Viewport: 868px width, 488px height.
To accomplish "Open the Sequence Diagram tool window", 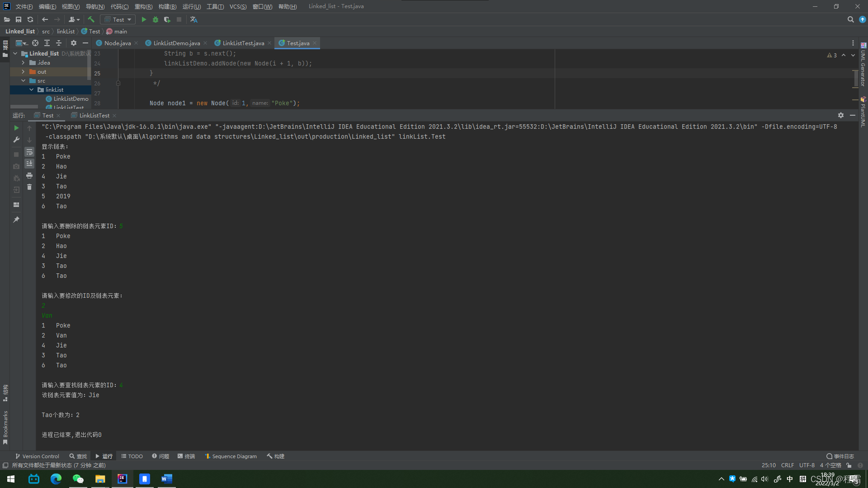I will point(231,456).
